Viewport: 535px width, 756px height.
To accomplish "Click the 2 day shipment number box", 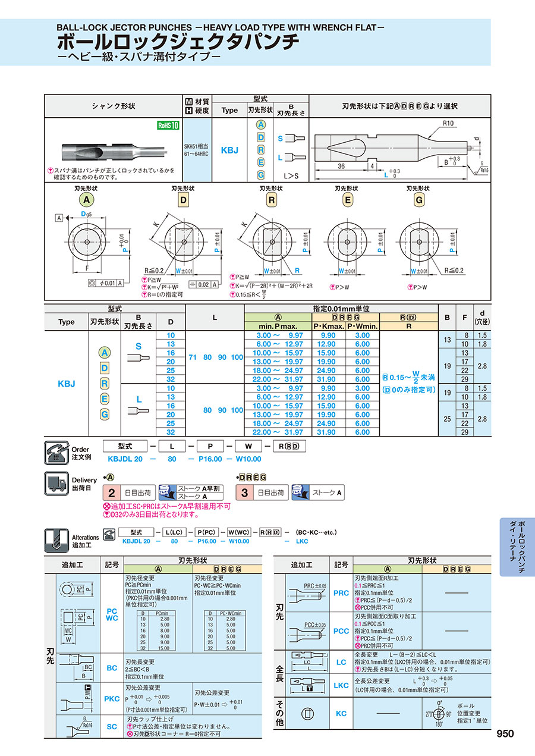I will (x=111, y=492).
